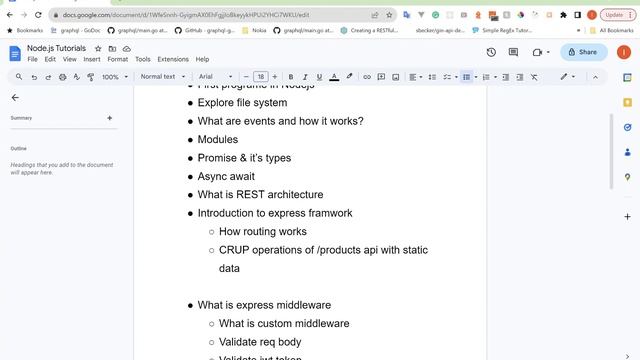Check the cloud save status icon
Viewport: 640px width, 360px height.
point(127,49)
